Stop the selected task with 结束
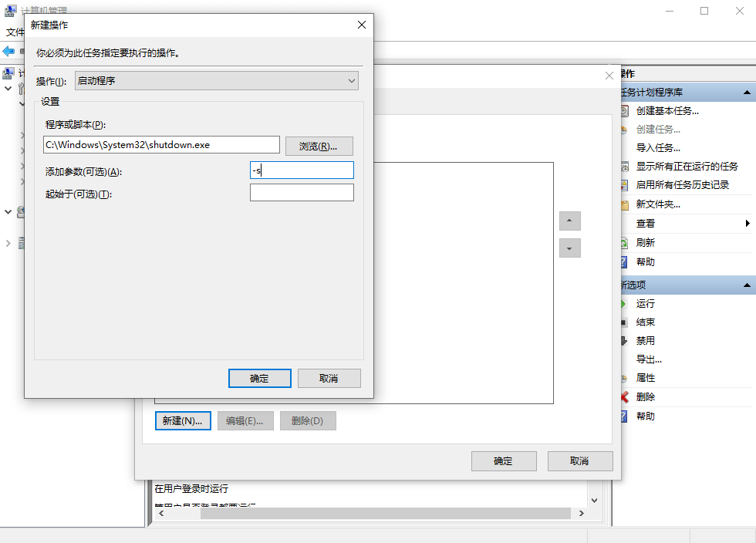Viewport: 756px width, 543px height. [x=645, y=322]
